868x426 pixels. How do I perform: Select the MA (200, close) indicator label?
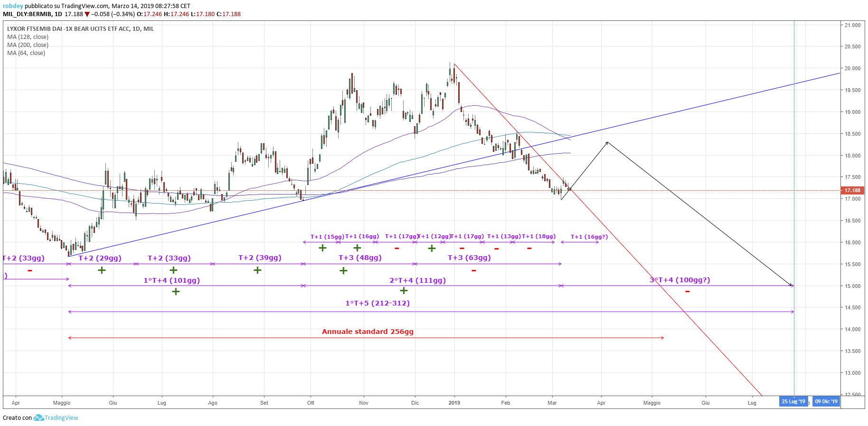coord(28,45)
